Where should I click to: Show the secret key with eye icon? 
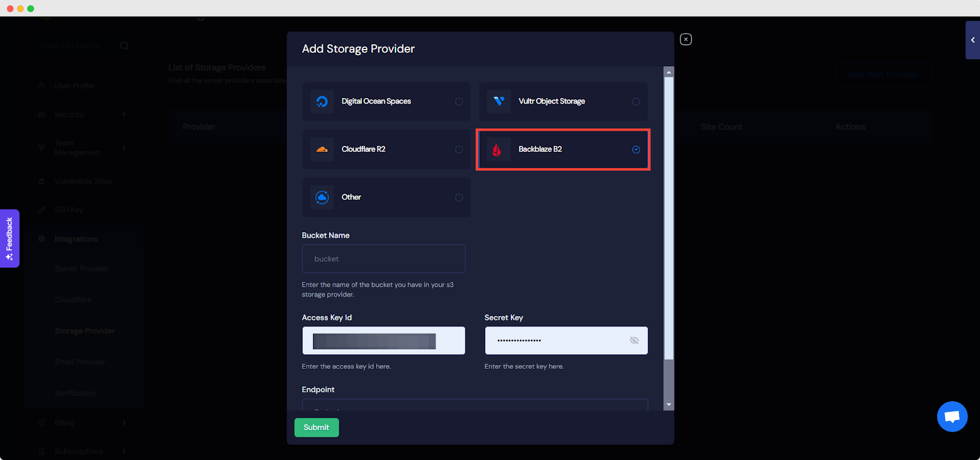[634, 341]
